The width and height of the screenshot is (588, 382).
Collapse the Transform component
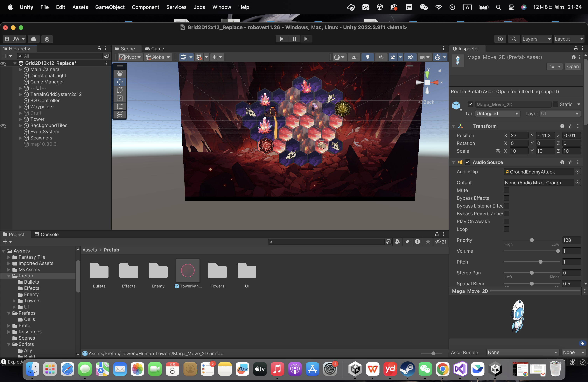coord(453,126)
